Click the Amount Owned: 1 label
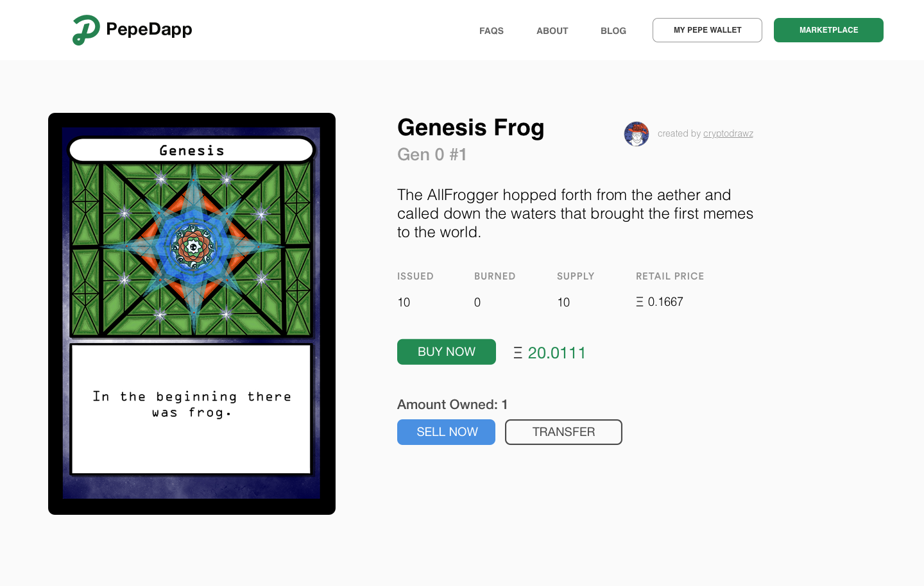 point(452,405)
